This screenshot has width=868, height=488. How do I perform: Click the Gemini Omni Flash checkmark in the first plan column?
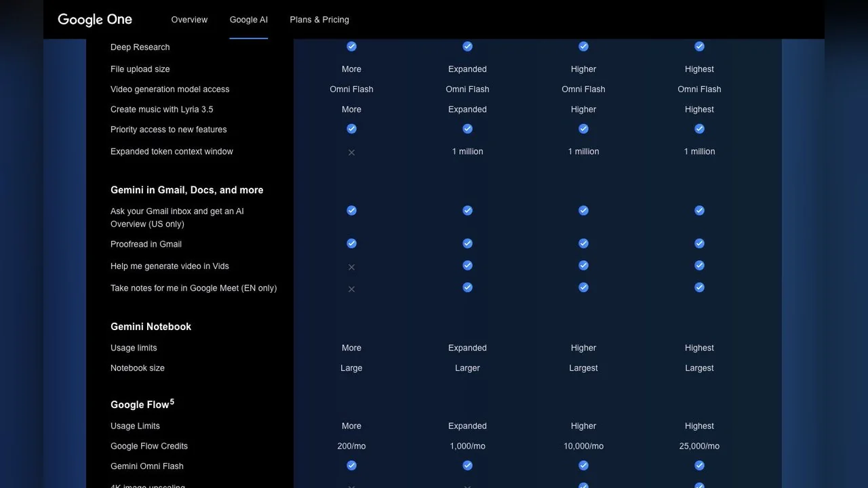351,466
